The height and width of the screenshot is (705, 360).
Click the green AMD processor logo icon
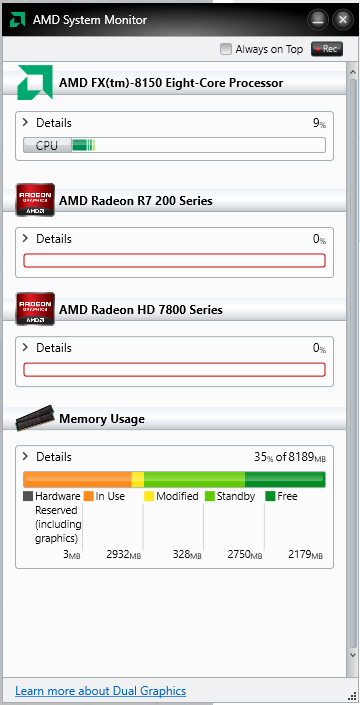[35, 82]
